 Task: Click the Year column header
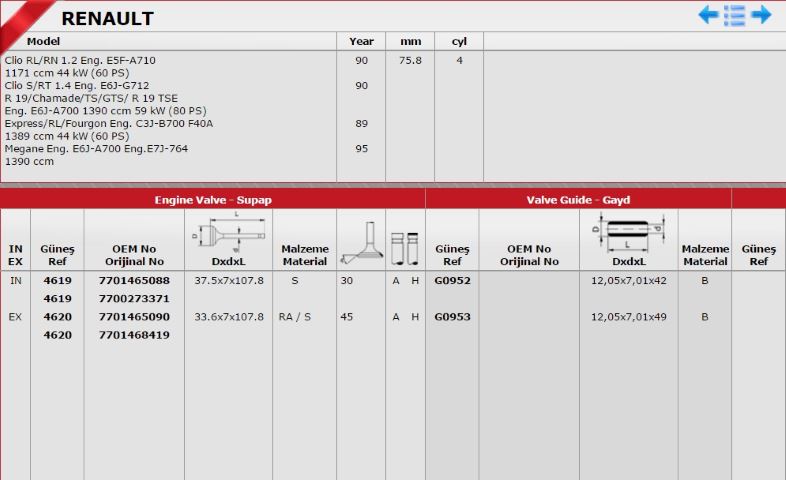361,42
